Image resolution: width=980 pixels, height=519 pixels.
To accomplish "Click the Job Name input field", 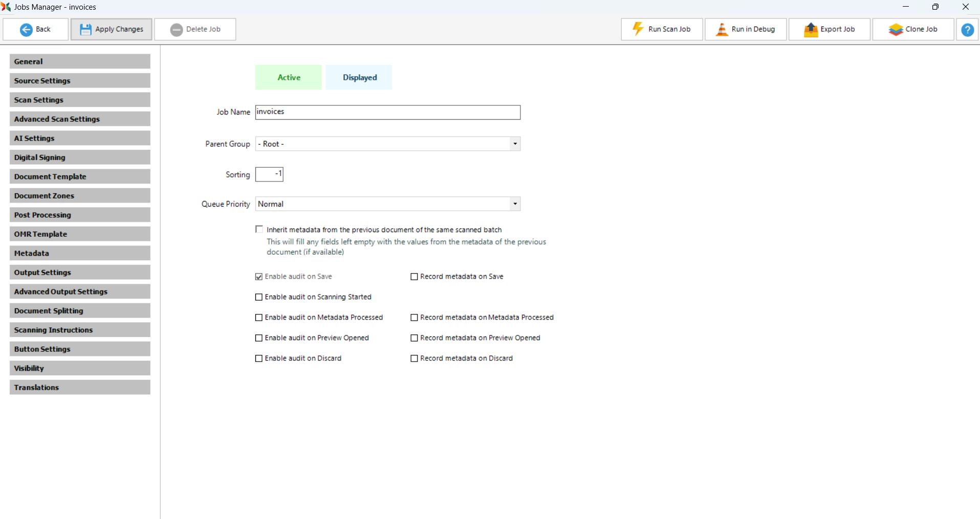I will click(x=388, y=112).
